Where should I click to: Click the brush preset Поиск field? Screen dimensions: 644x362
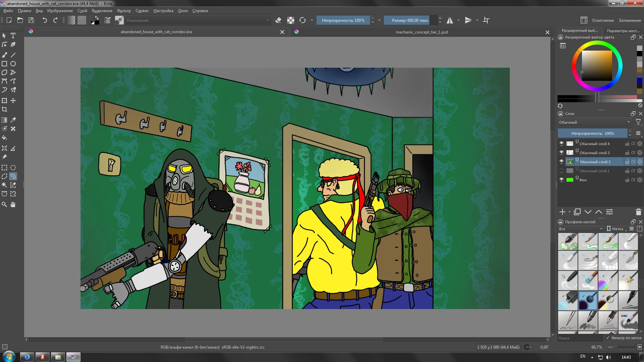(x=580, y=338)
